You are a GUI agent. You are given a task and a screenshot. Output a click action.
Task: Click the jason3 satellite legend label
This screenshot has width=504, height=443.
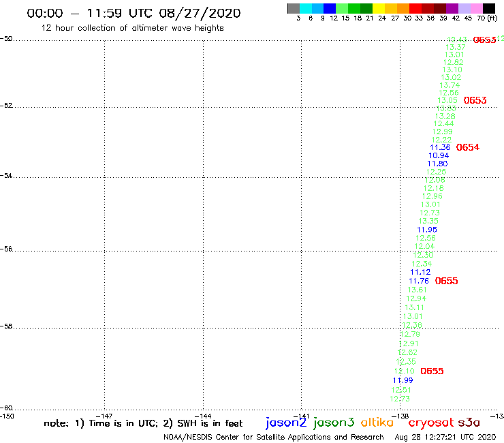click(334, 423)
